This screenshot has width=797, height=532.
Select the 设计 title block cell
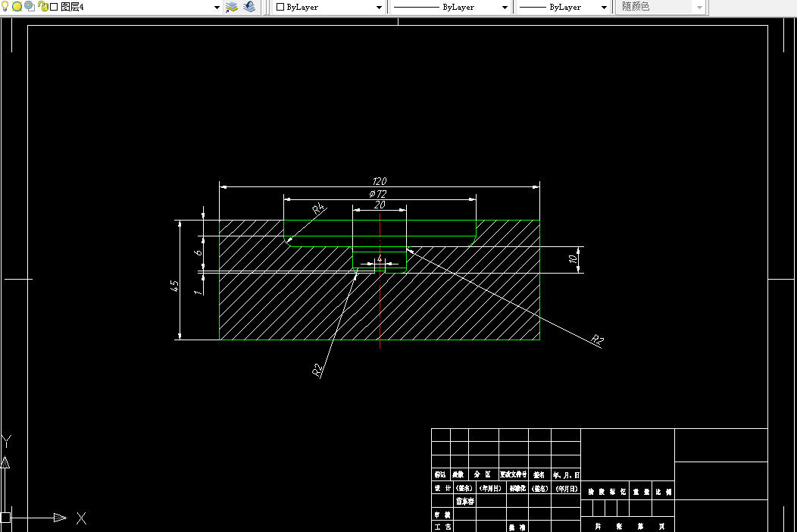tap(442, 488)
